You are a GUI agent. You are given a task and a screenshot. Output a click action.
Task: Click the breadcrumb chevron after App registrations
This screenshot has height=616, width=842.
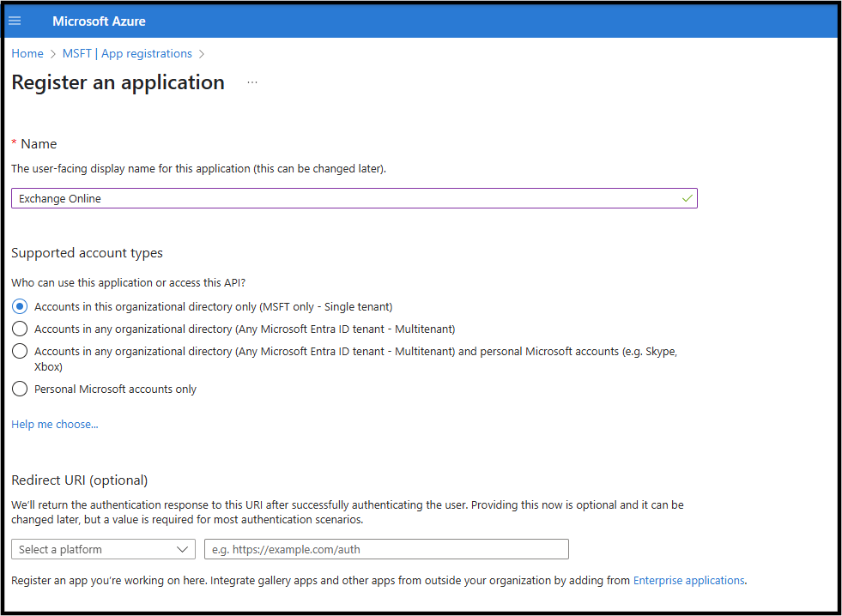tap(202, 53)
